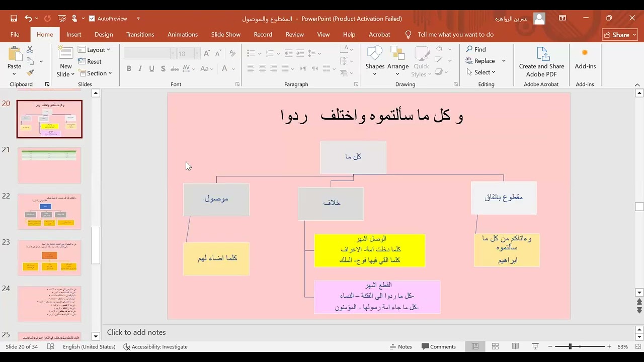Click the Redo/Repeat icon

pos(47,19)
